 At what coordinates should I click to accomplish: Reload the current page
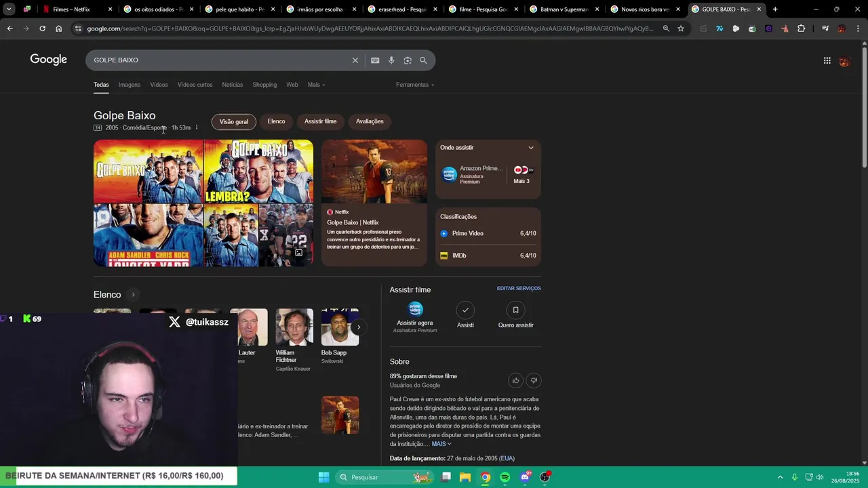pyautogui.click(x=42, y=28)
